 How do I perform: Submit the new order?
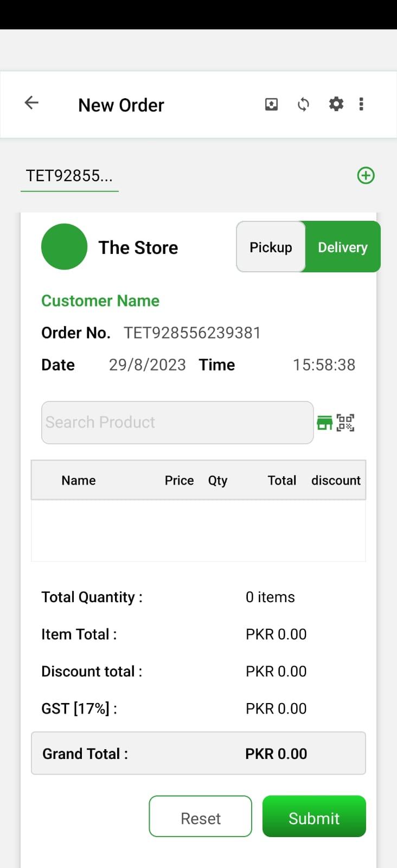314,816
